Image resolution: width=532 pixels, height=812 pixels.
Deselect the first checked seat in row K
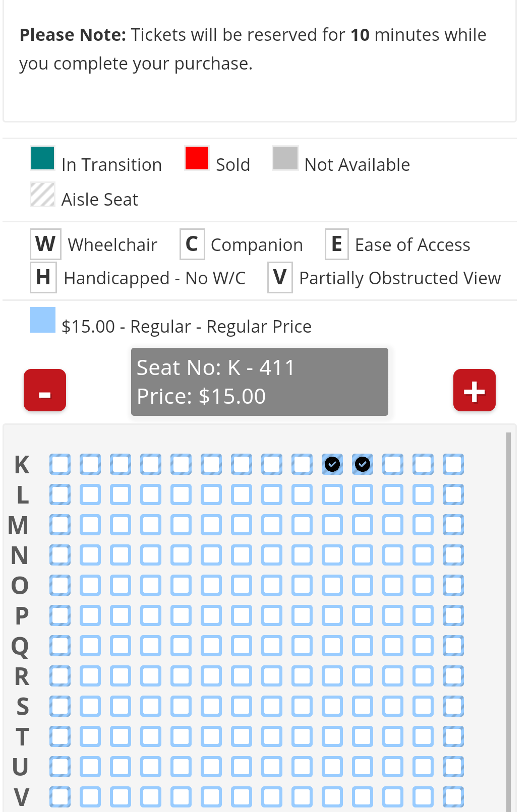332,464
